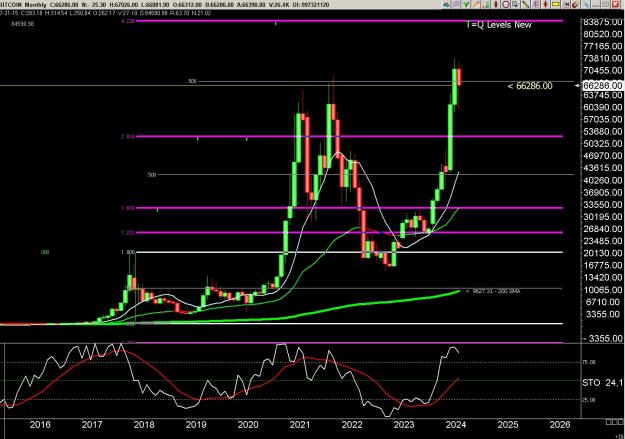
Task: Click the 2023 year label
Action: [404, 425]
